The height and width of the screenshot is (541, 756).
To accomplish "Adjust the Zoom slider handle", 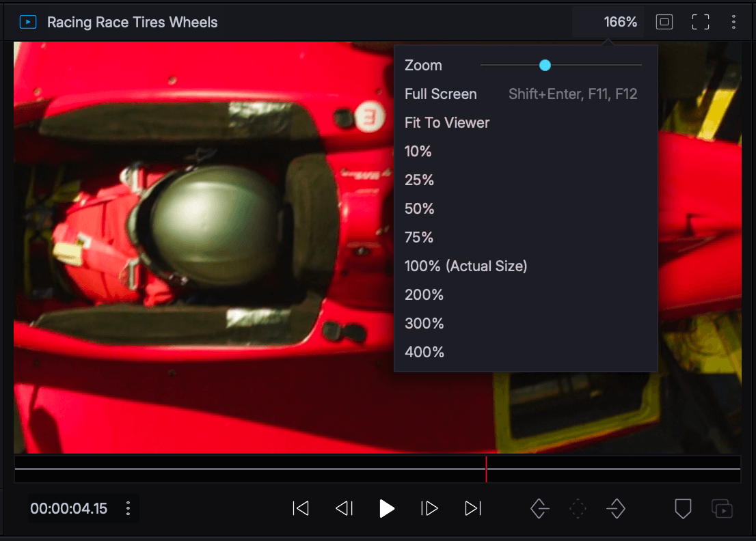I will [x=545, y=66].
